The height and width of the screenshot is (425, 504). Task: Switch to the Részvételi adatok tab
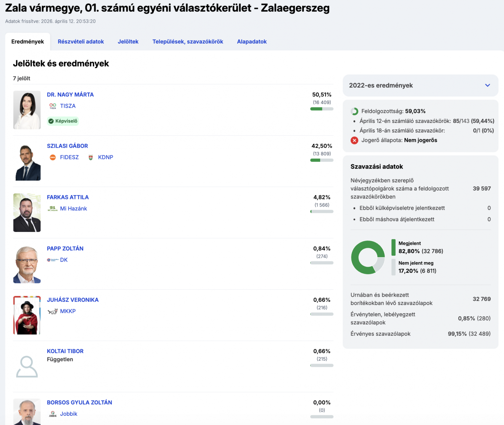pyautogui.click(x=81, y=41)
